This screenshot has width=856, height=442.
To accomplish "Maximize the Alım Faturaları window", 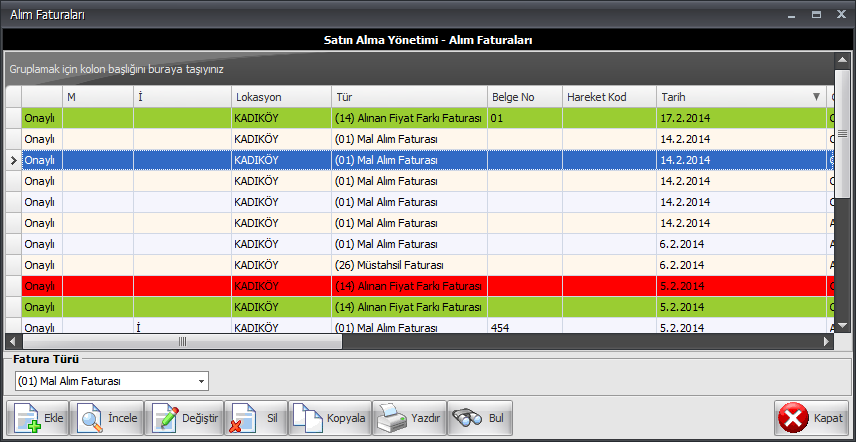I will coord(816,15).
